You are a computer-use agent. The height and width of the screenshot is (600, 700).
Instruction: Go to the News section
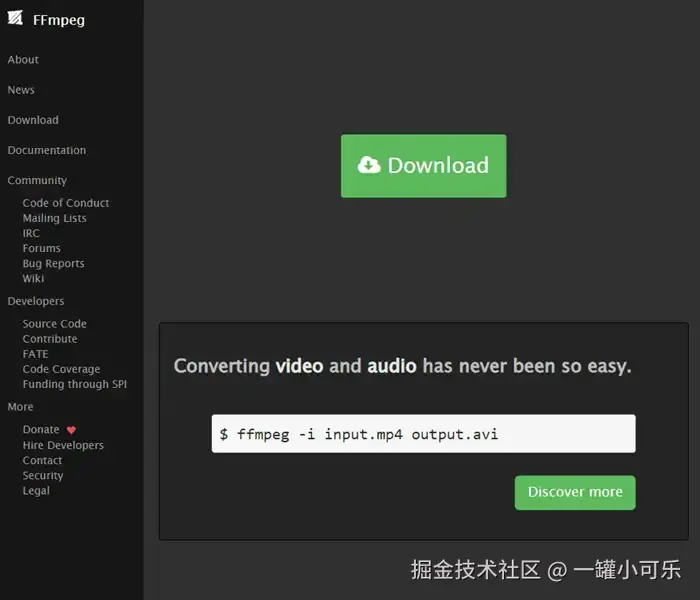(x=21, y=90)
